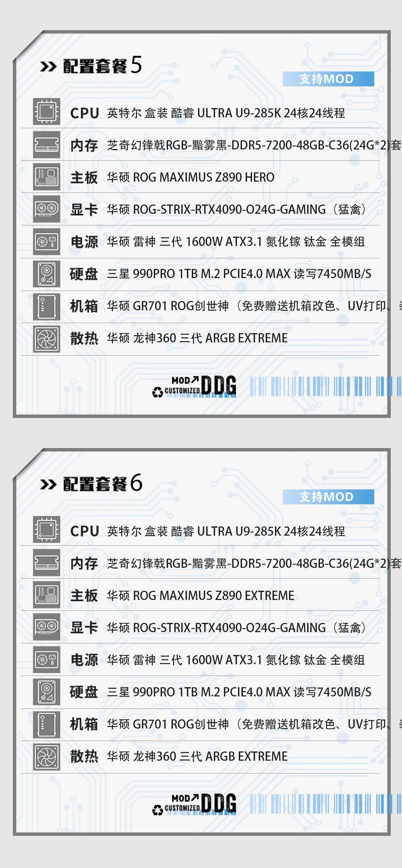Screen dimensions: 402x868
Task: Select 华硕 GR701 ROG创世神 text in 配置套餐6
Action: [254, 724]
